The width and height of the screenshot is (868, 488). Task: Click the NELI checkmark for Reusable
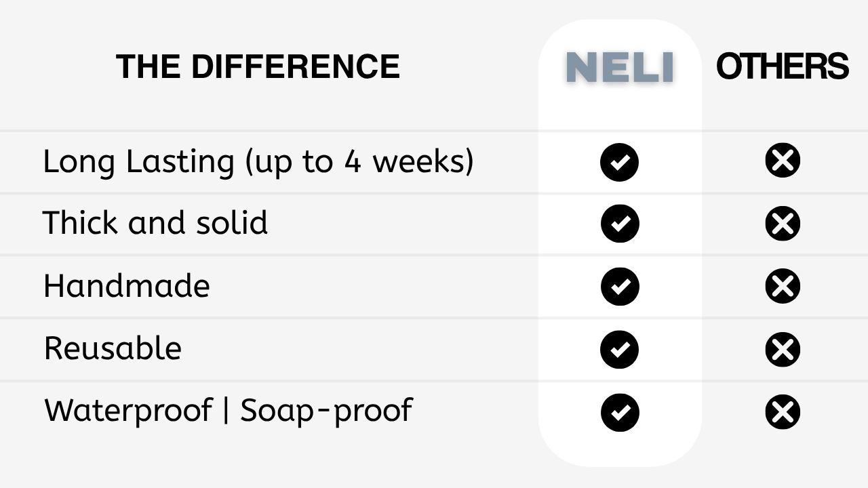[619, 349]
